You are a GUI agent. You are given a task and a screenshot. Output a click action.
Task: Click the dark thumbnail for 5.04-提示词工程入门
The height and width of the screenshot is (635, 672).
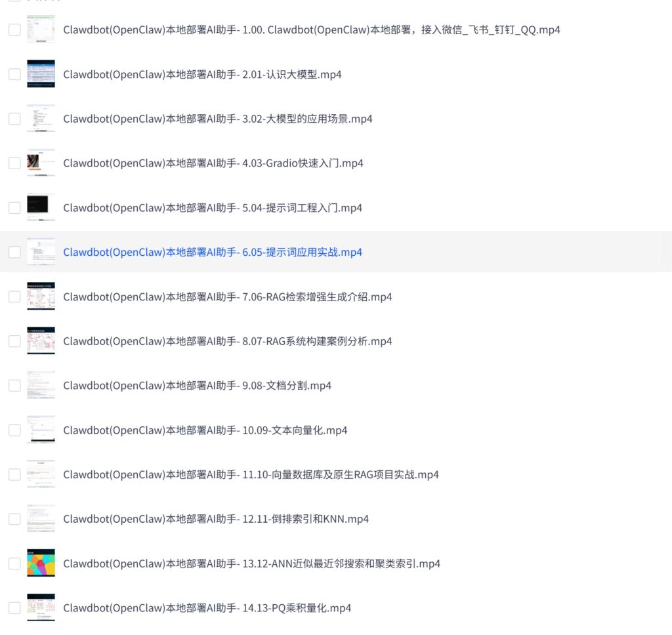tap(41, 207)
